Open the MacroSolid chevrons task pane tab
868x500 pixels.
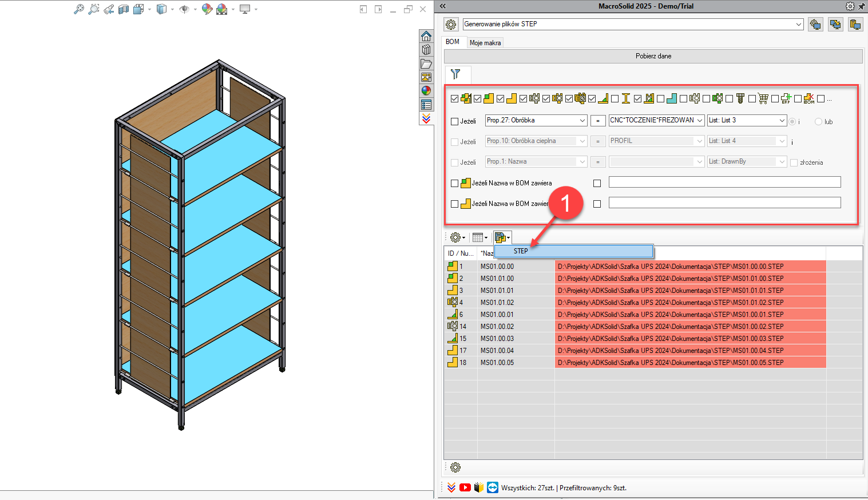[x=426, y=118]
